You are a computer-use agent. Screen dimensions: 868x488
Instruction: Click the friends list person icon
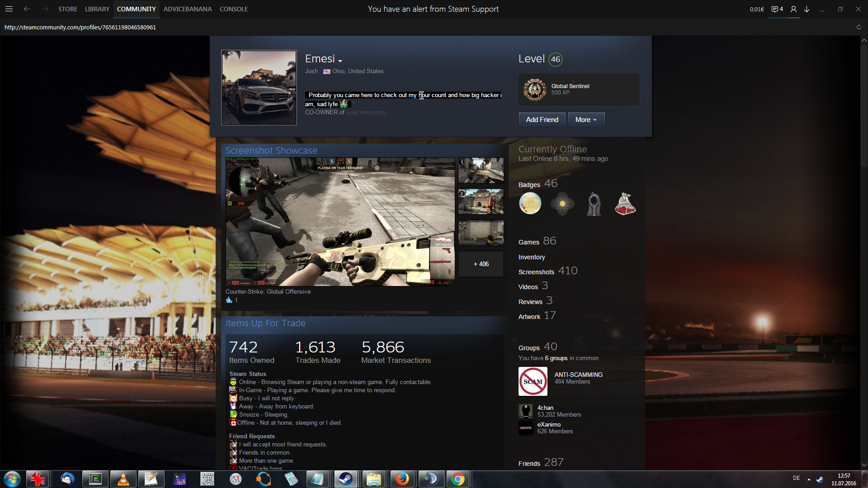tap(793, 9)
